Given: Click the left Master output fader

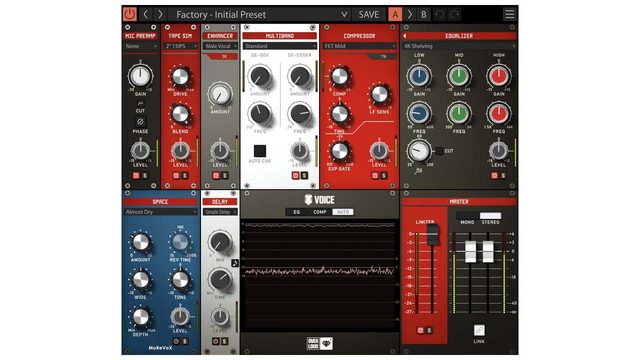Looking at the screenshot, I should (x=471, y=251).
